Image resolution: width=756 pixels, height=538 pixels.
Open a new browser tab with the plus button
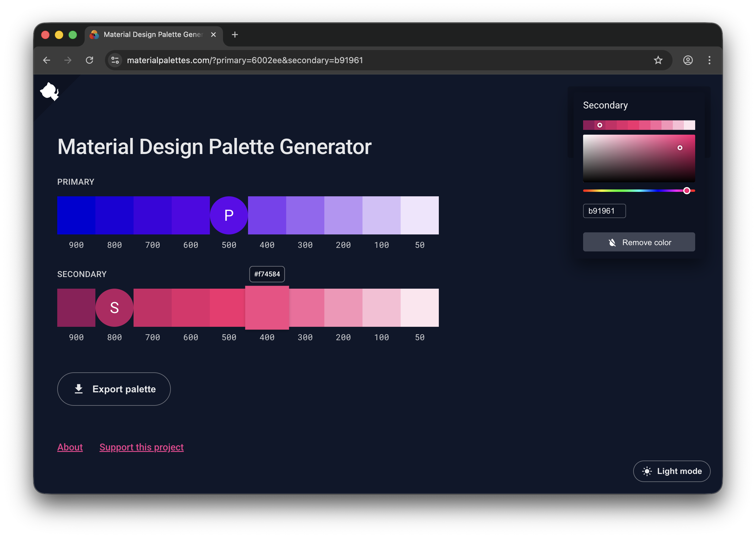pyautogui.click(x=235, y=35)
